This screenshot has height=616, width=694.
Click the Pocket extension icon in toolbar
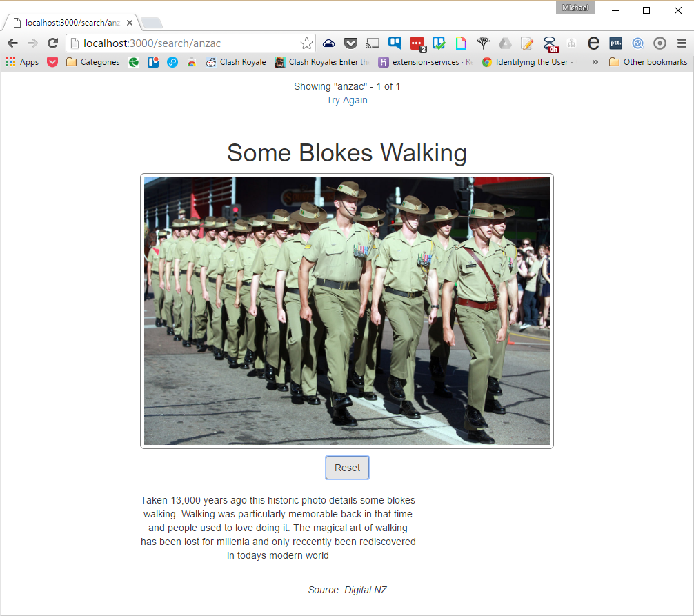point(351,43)
